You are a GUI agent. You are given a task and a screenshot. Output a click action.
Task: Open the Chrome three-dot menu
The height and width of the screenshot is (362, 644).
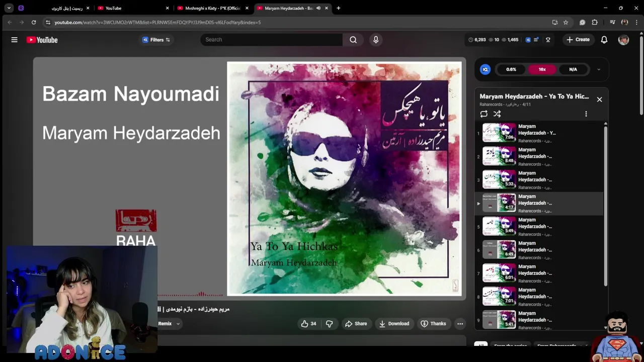(x=636, y=22)
